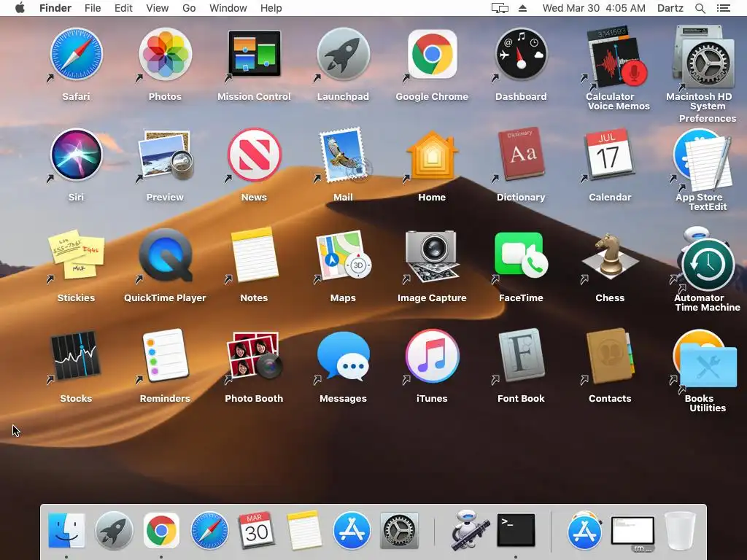Launch Launchpad rocket from the Dock
This screenshot has width=747, height=560.
(114, 530)
